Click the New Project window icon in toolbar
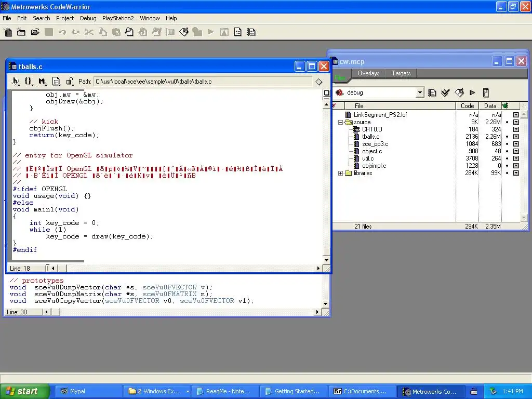The image size is (532, 399). [21, 32]
